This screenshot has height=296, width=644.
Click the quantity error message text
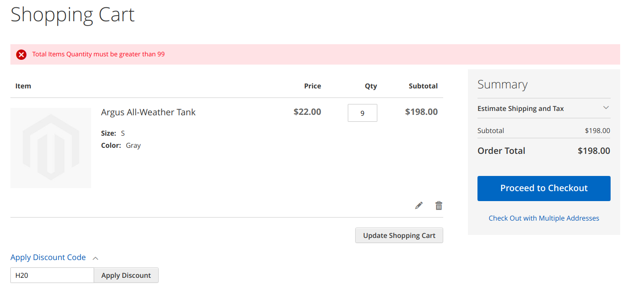pyautogui.click(x=98, y=54)
